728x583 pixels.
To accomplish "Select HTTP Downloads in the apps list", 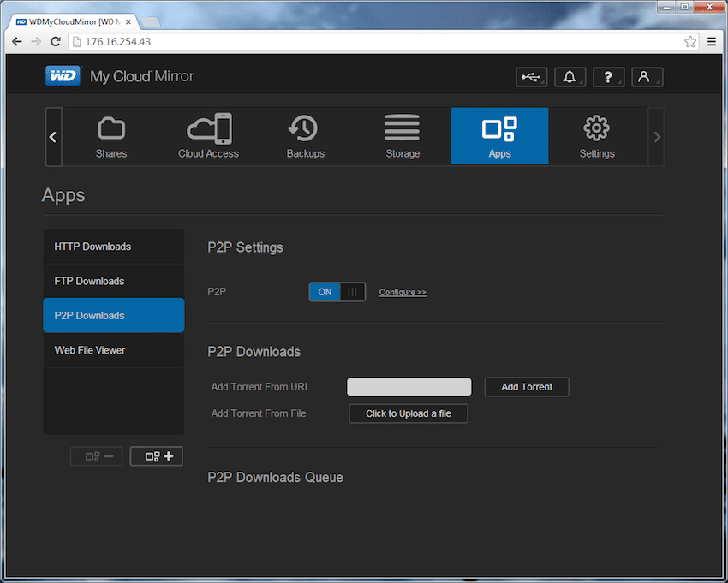I will [x=114, y=247].
